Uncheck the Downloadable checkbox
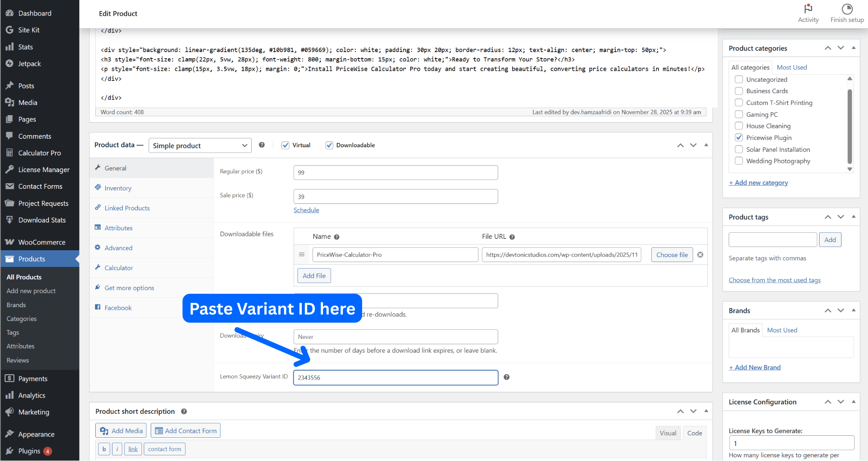Image resolution: width=868 pixels, height=461 pixels. [x=329, y=145]
